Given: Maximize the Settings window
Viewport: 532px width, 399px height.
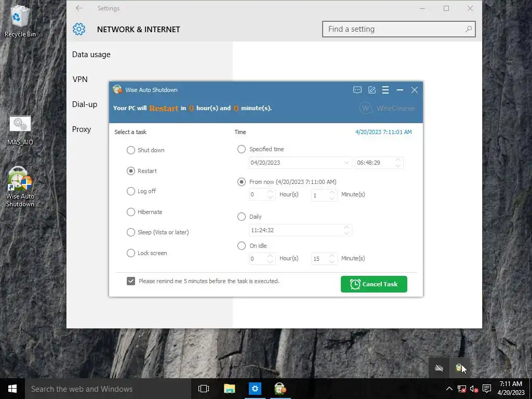Looking at the screenshot, I should click(446, 8).
